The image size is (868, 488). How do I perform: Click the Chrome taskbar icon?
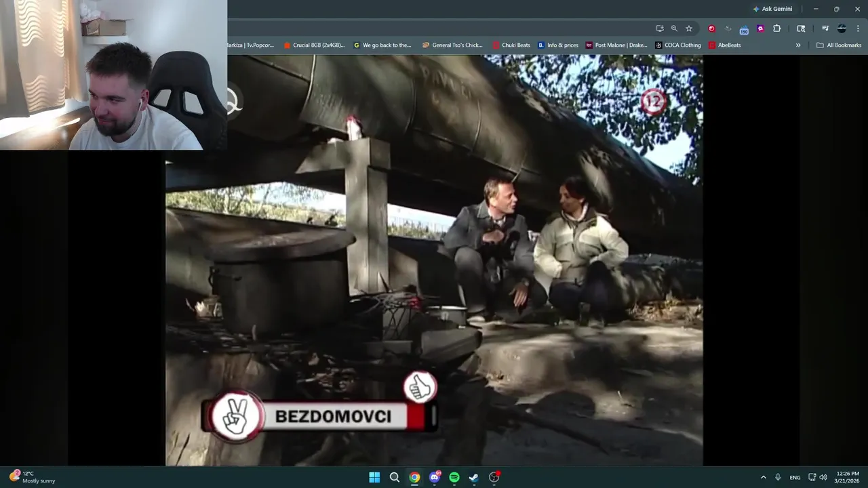pyautogui.click(x=414, y=477)
